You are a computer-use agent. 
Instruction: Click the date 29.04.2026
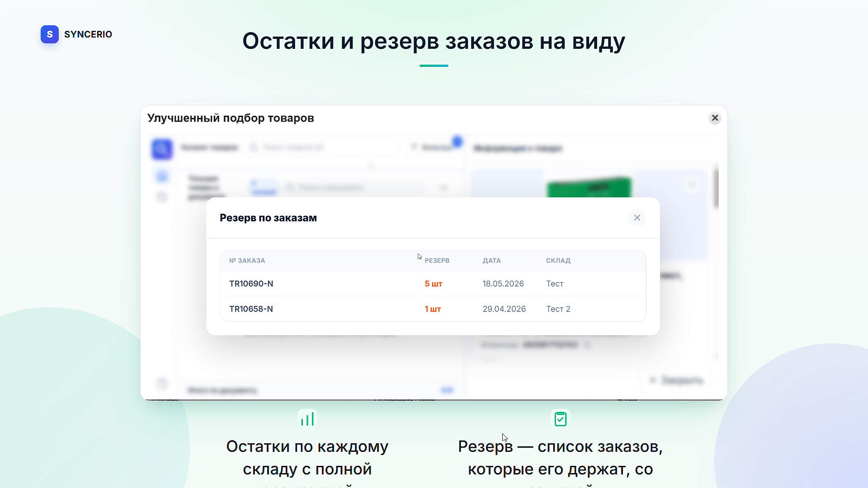pyautogui.click(x=504, y=309)
